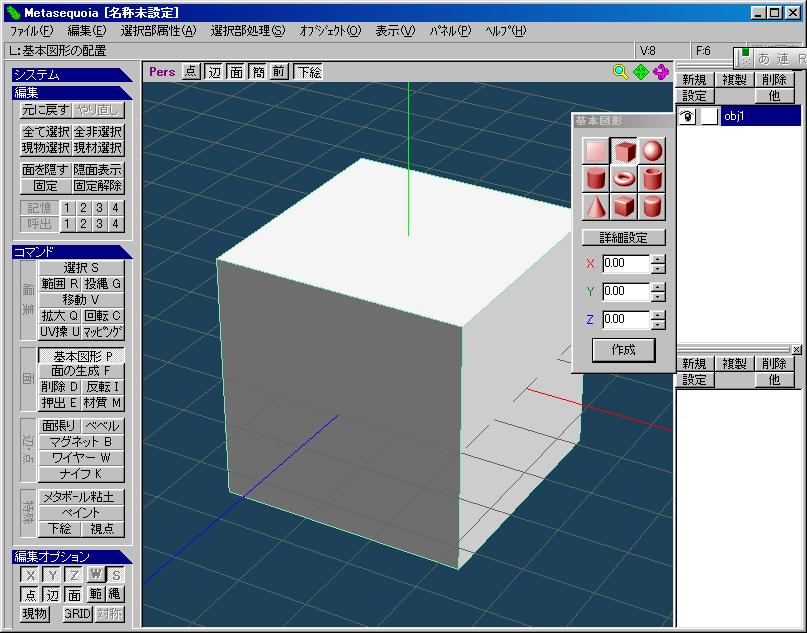This screenshot has width=807, height=633.
Task: Click 新規 in the lower material panel
Action: 694,364
